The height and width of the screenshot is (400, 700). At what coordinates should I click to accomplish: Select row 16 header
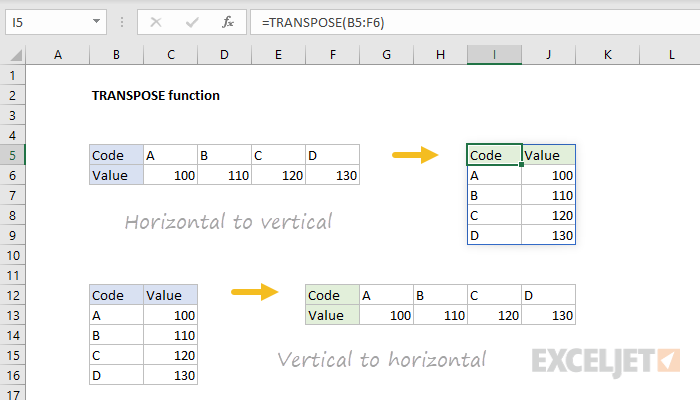point(12,375)
